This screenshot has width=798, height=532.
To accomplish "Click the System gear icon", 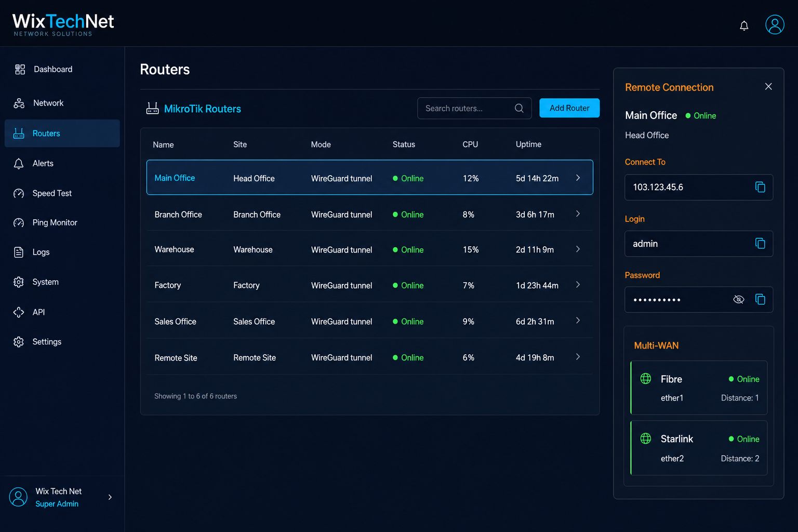I will tap(19, 282).
